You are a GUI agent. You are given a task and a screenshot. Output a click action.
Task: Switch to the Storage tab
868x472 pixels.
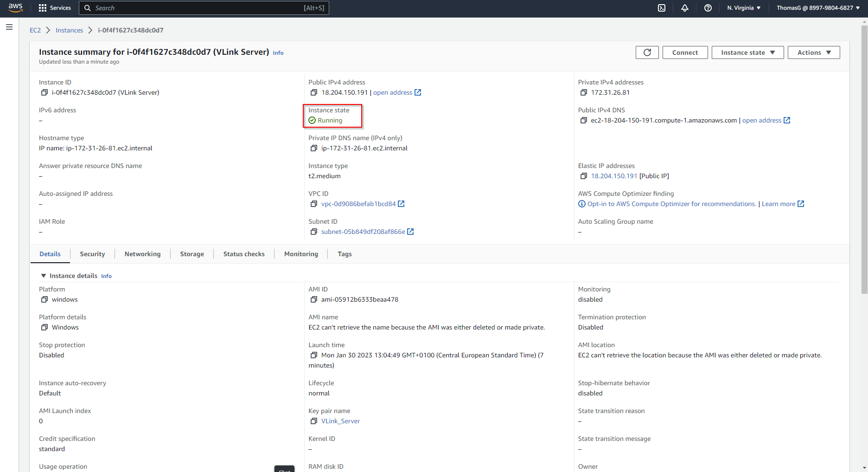192,254
